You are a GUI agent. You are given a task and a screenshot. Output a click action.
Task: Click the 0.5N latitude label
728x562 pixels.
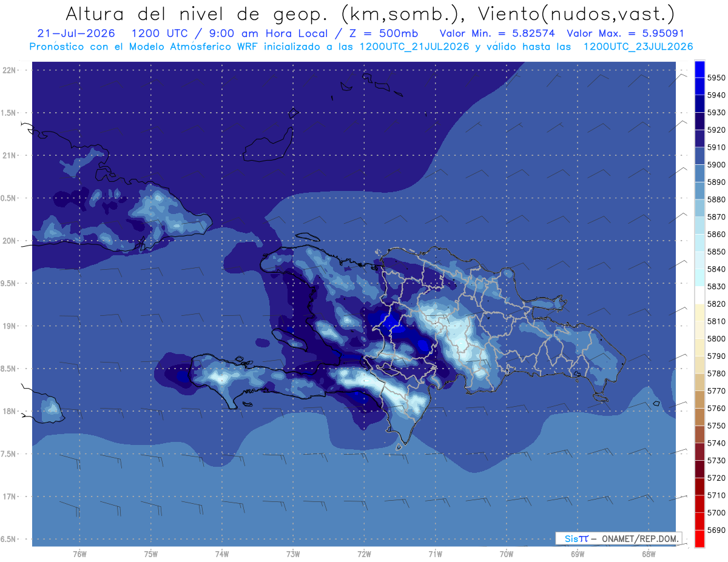9,198
